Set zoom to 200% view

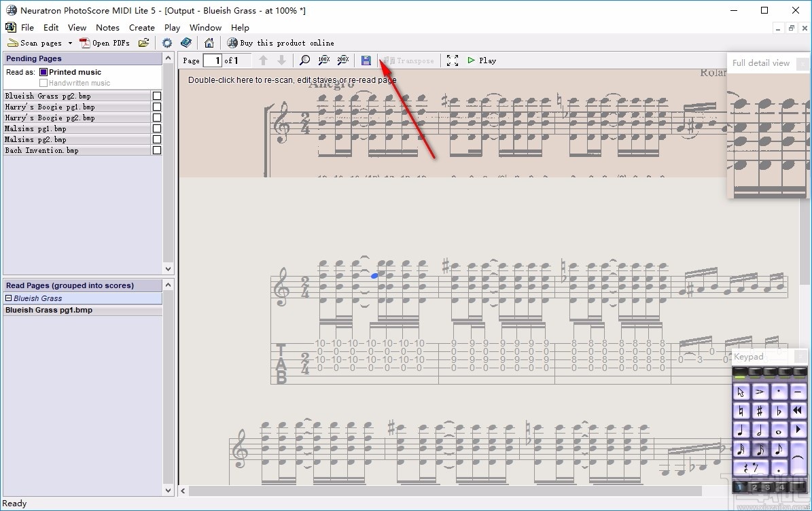(342, 60)
